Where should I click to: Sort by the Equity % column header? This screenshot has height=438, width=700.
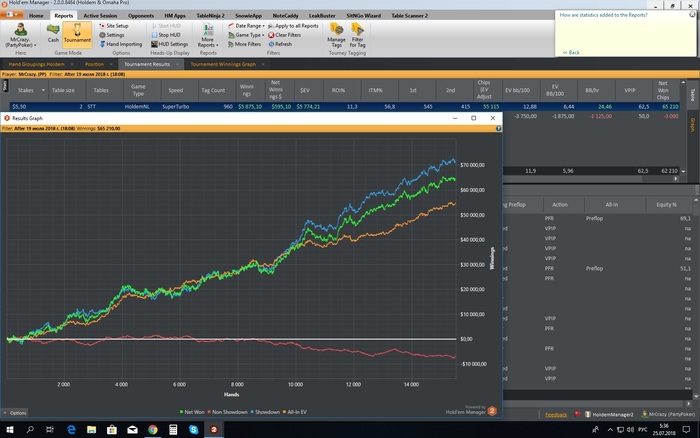coord(666,204)
